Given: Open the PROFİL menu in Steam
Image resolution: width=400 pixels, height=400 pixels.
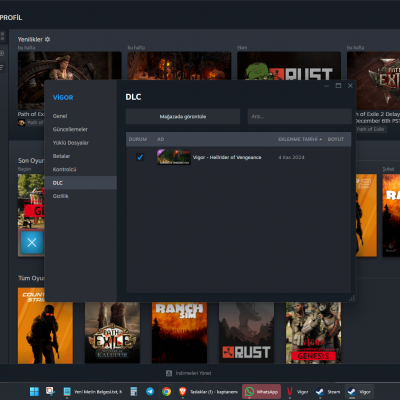Looking at the screenshot, I should pyautogui.click(x=11, y=17).
